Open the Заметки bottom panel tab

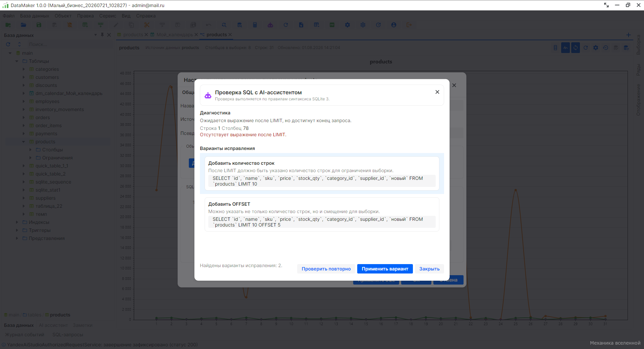[83, 325]
